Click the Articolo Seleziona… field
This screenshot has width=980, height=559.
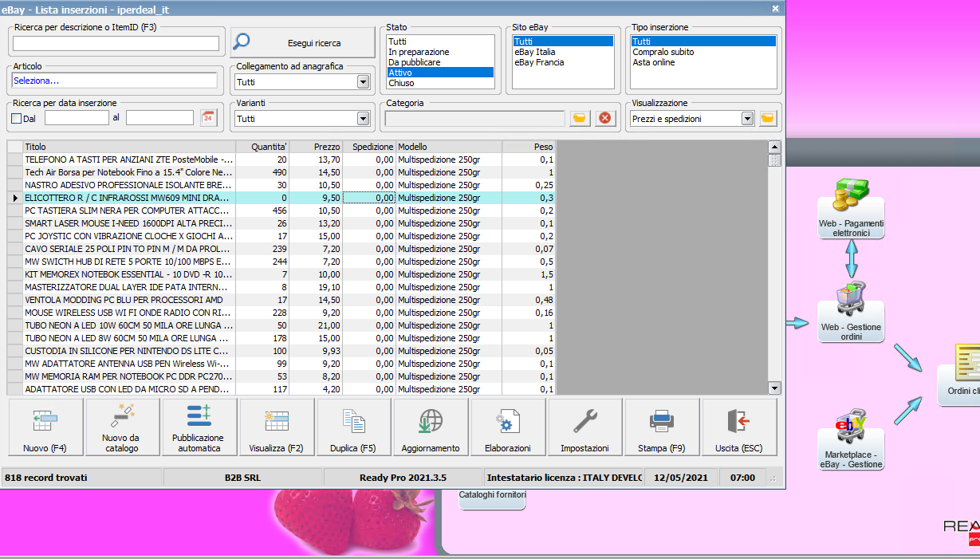pos(115,81)
